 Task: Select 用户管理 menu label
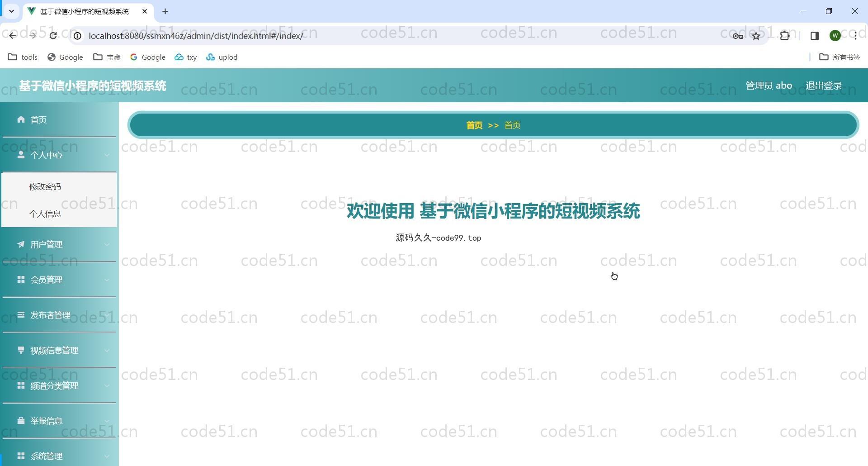click(x=46, y=245)
